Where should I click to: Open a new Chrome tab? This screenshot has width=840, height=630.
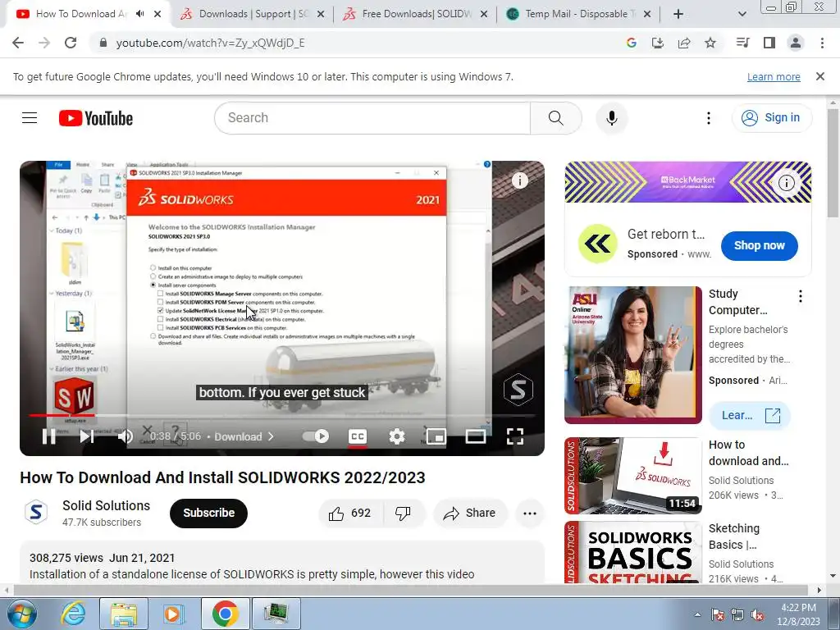pos(678,14)
